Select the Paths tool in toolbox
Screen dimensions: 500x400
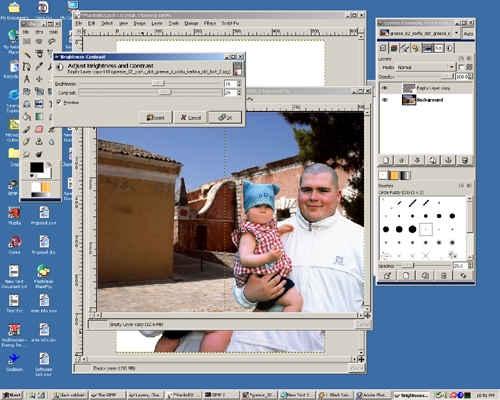pos(27,67)
